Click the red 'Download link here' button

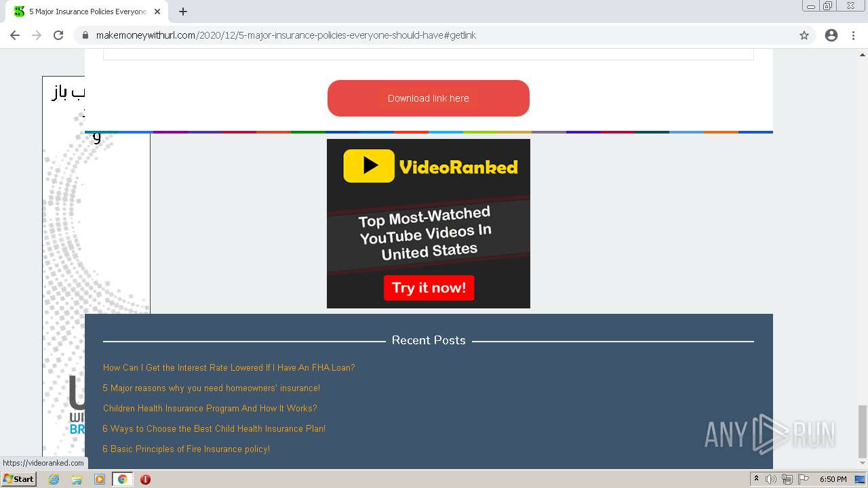pos(429,98)
